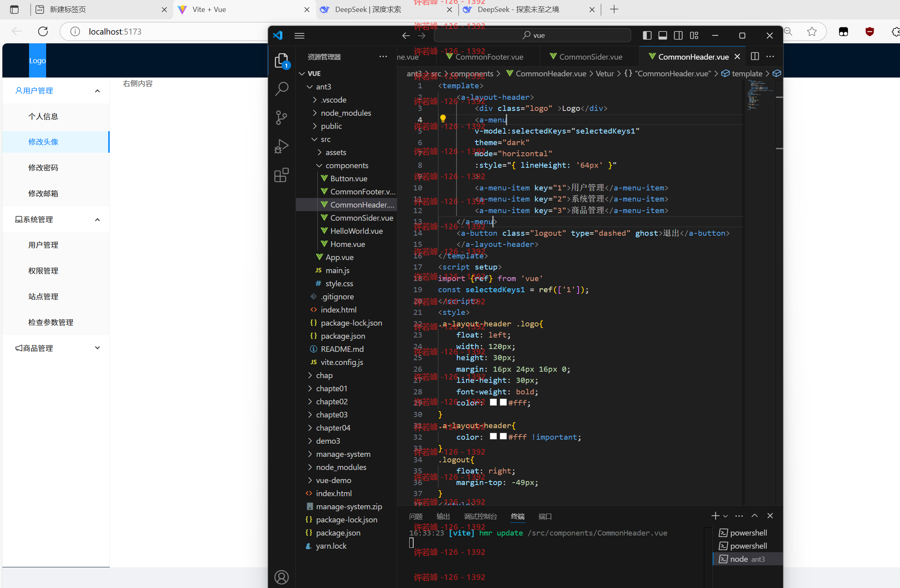The image size is (900, 588).
Task: Click the red shield extension icon
Action: [x=870, y=31]
